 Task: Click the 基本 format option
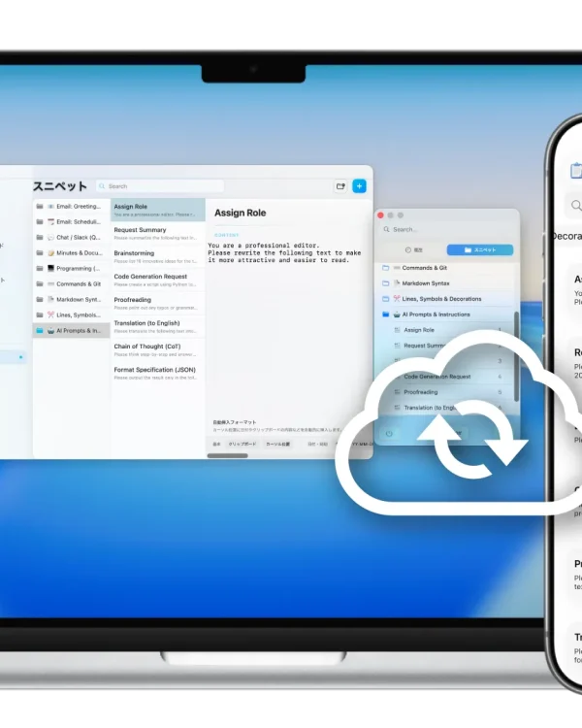[216, 444]
